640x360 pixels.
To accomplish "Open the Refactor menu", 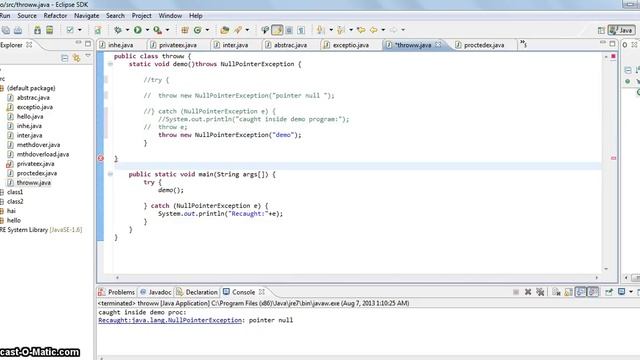I will coord(55,16).
